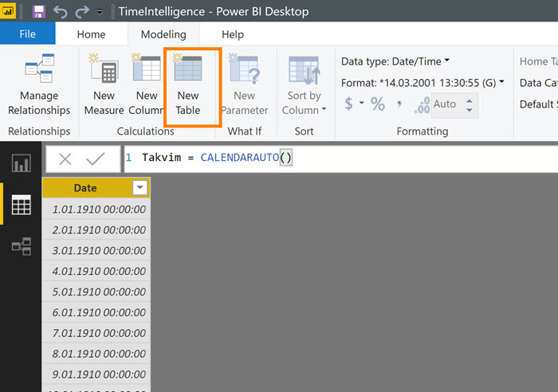Click the Home Table property label
The width and height of the screenshot is (558, 392).
tap(538, 61)
